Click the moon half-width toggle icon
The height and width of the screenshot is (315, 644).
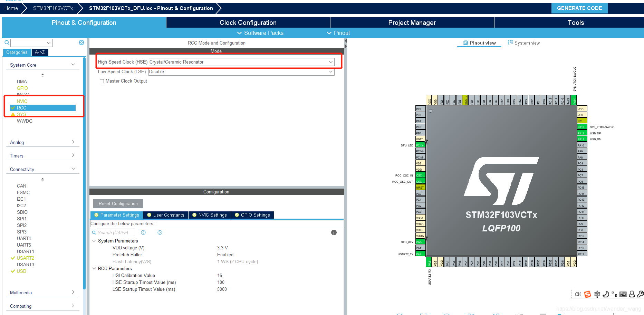click(x=606, y=294)
